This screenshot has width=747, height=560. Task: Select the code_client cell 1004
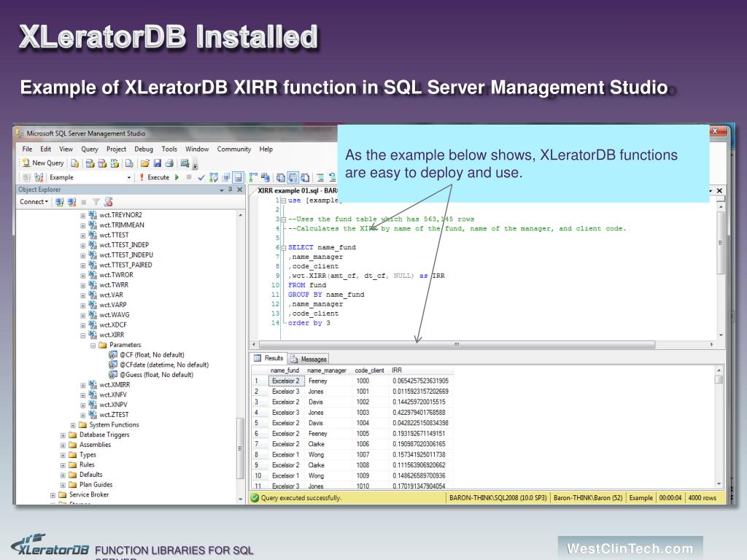pos(370,423)
